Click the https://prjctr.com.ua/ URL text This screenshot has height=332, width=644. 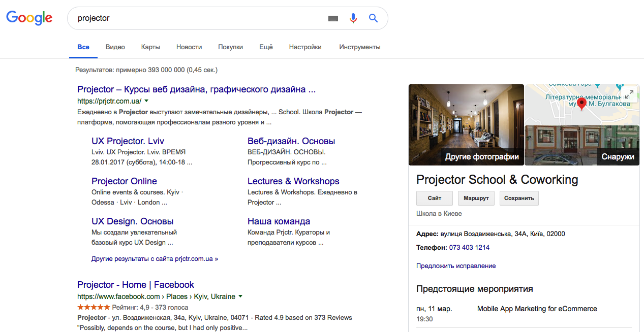tap(109, 101)
